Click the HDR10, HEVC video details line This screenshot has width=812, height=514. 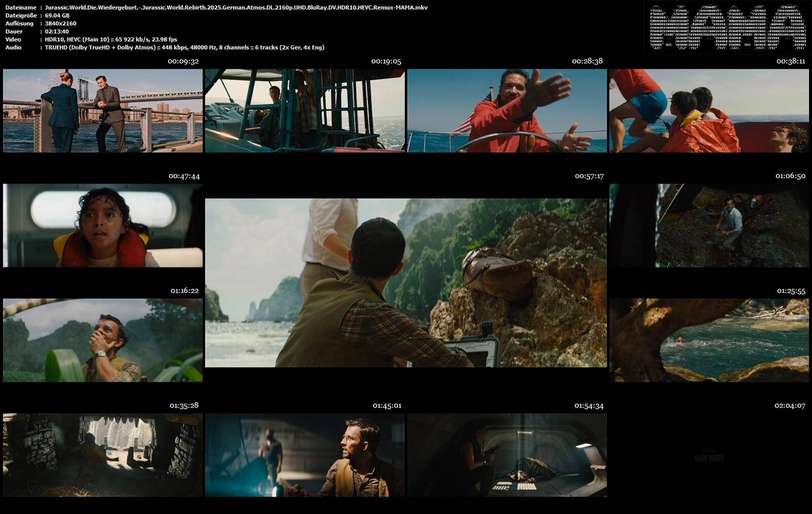point(111,39)
